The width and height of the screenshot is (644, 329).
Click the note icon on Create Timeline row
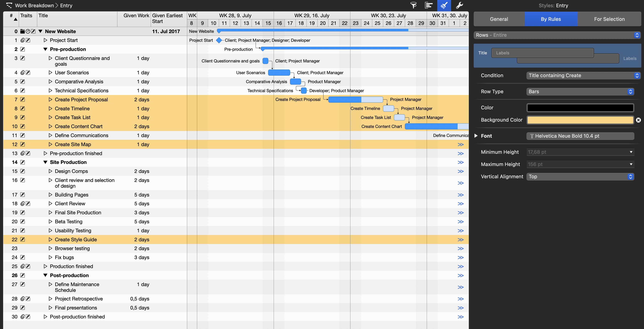point(22,109)
